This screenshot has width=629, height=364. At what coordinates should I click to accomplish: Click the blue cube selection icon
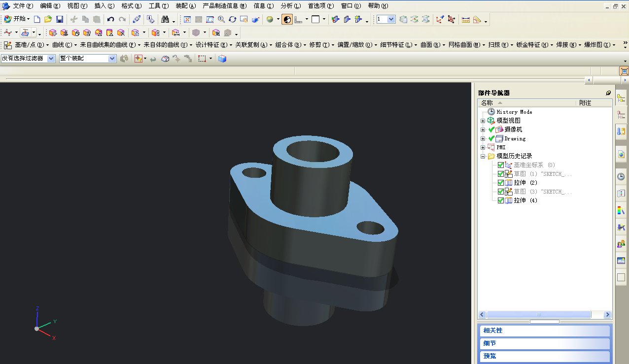pos(222,58)
